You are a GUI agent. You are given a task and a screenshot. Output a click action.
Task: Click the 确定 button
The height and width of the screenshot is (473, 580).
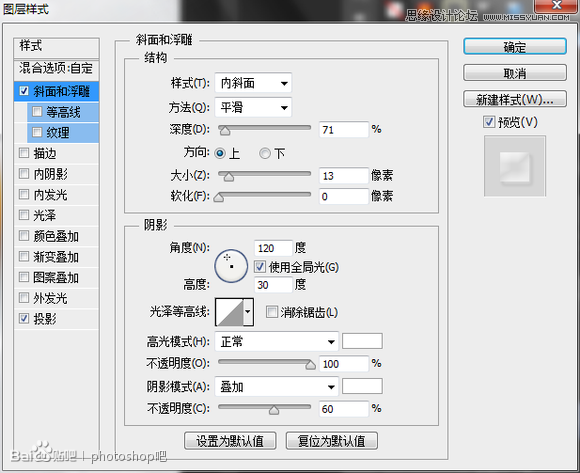click(x=515, y=47)
